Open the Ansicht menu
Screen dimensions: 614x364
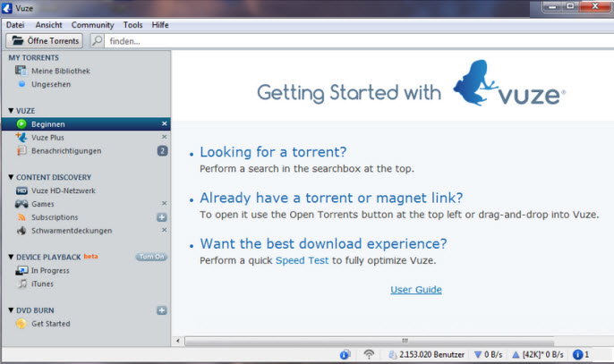coord(48,25)
